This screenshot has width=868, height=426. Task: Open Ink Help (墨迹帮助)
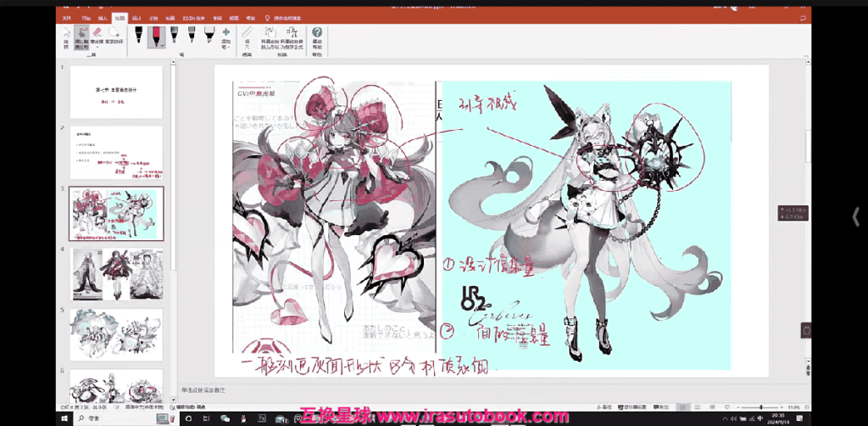(x=317, y=38)
